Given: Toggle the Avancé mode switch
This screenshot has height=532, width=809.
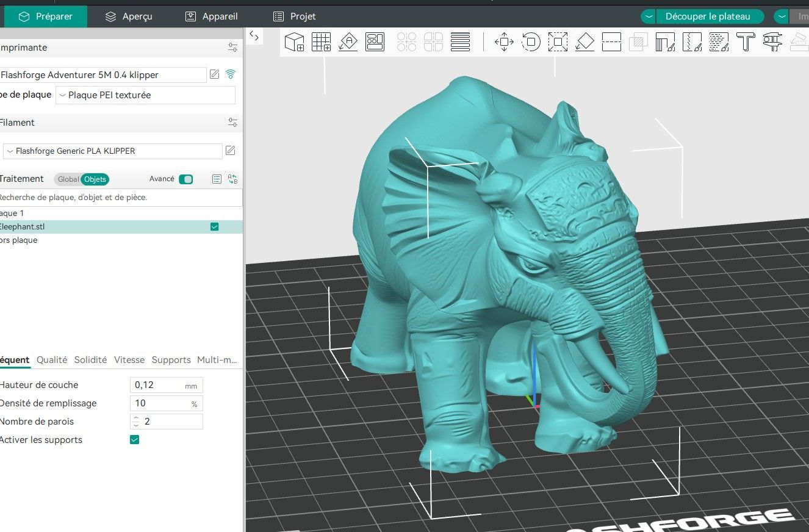Looking at the screenshot, I should [x=185, y=179].
